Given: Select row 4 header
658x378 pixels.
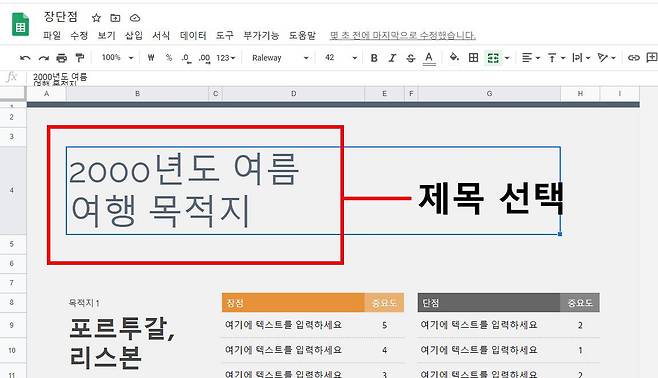Looking at the screenshot, I should (x=13, y=190).
